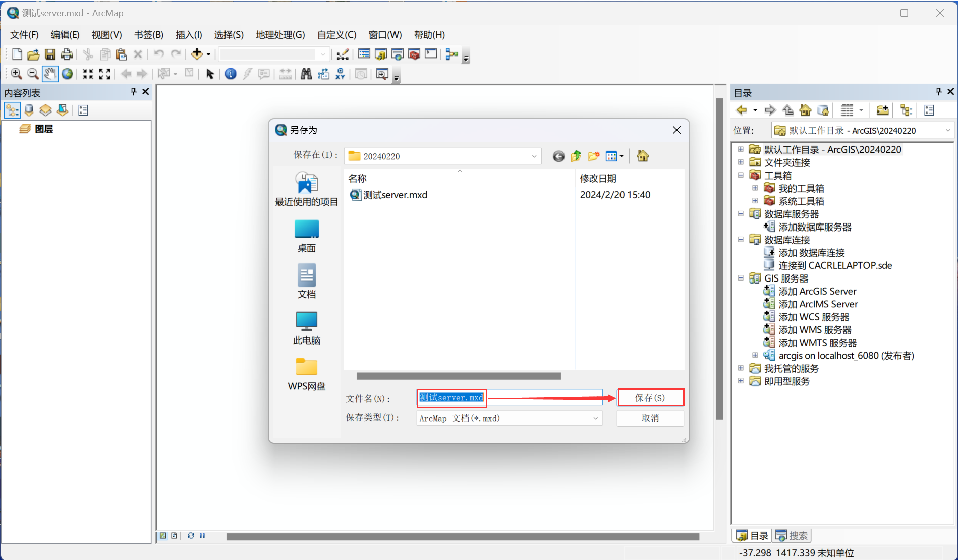Go to This PC 此电脑 shortcut
Image resolution: width=958 pixels, height=560 pixels.
point(306,328)
